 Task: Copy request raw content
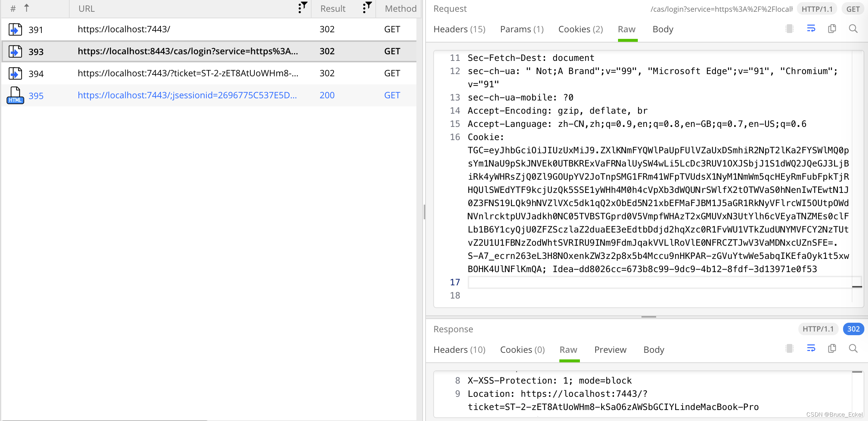click(x=832, y=29)
